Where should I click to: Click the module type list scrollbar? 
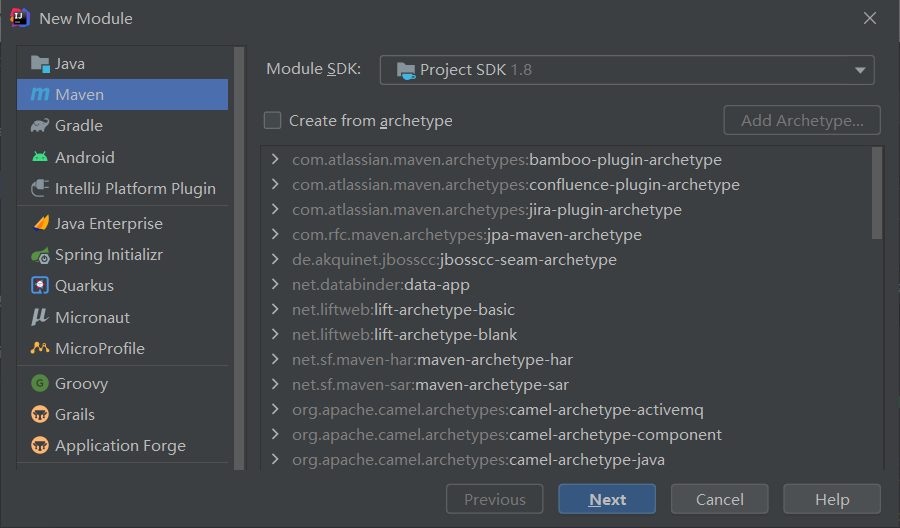click(x=239, y=258)
